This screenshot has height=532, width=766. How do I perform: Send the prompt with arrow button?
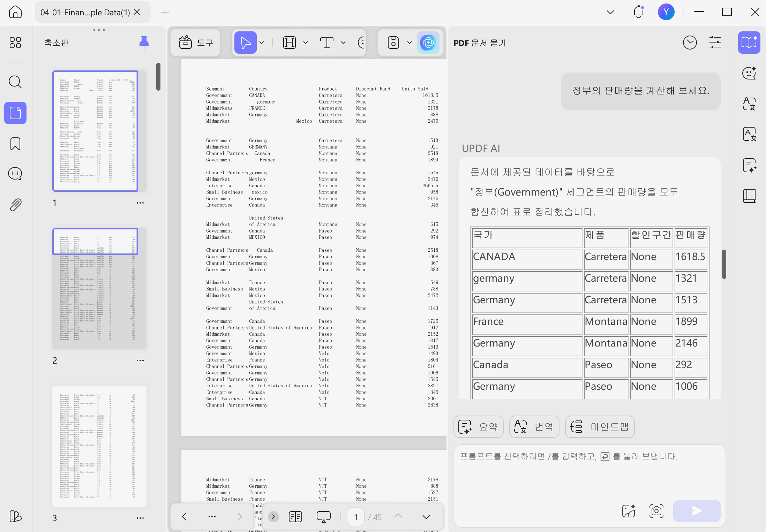[697, 511]
